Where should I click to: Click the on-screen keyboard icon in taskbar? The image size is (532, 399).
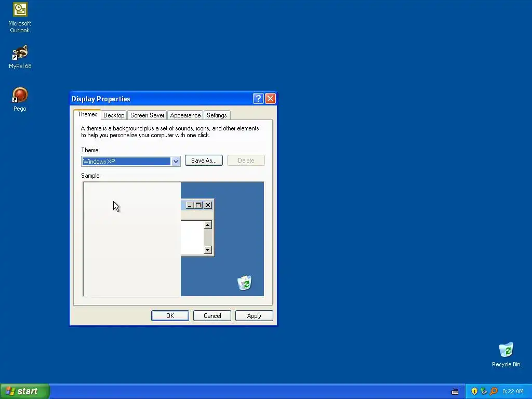click(455, 392)
